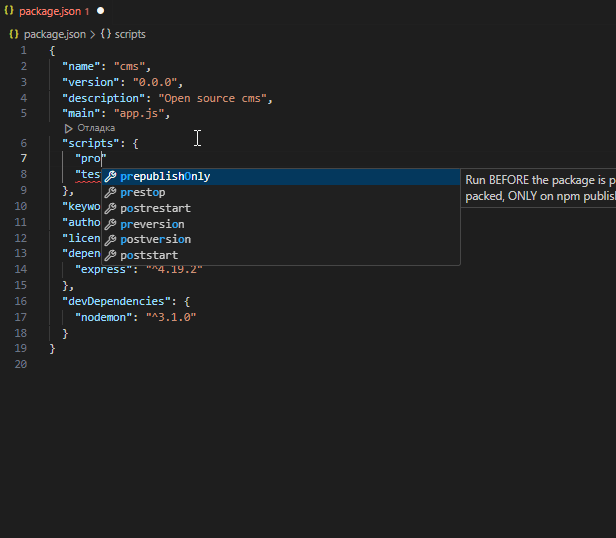Image resolution: width=616 pixels, height=538 pixels.
Task: Click the "express" dependency key
Action: 103,269
